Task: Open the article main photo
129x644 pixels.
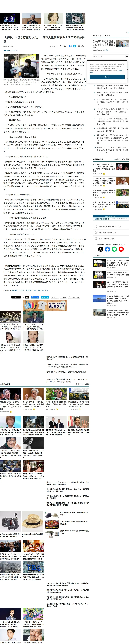Action: click(x=21, y=66)
